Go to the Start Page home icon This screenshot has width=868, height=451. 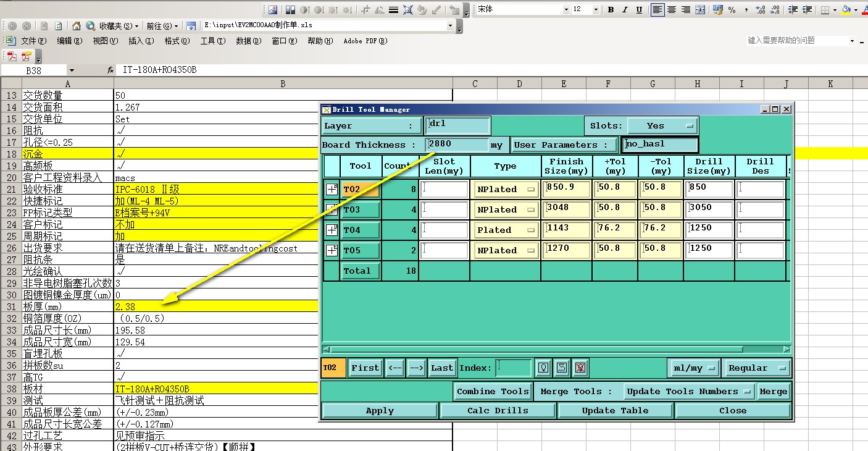pyautogui.click(x=77, y=26)
